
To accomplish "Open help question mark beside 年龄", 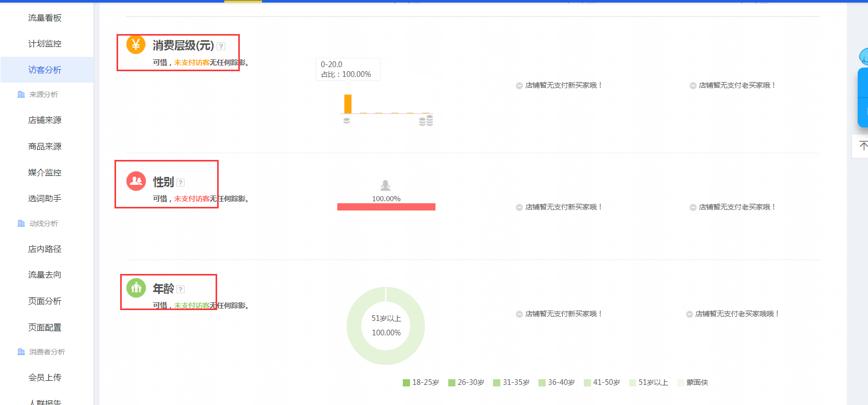I will [x=181, y=289].
